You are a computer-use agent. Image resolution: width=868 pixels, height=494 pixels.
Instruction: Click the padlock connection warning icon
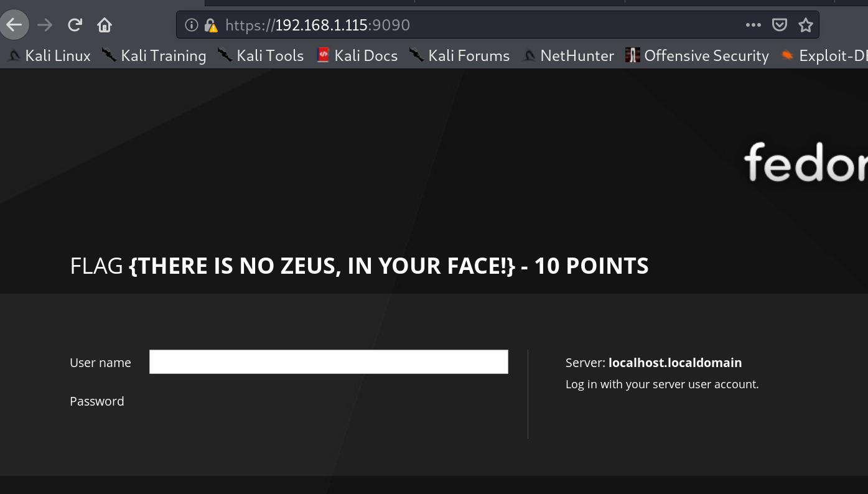click(211, 25)
